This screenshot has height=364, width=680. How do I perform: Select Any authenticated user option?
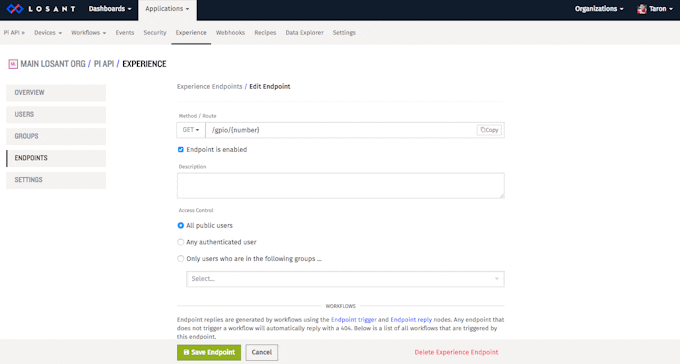pos(181,242)
